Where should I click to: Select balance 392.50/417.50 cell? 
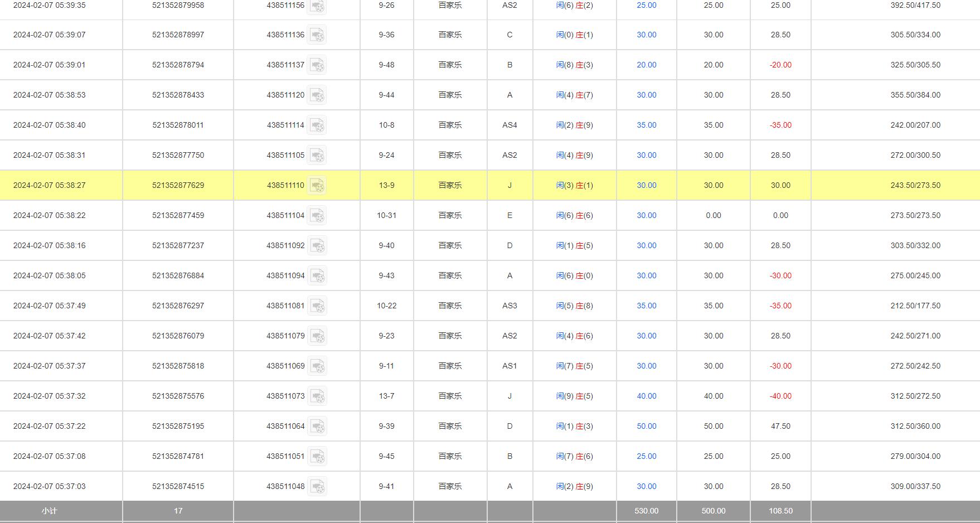click(x=915, y=5)
